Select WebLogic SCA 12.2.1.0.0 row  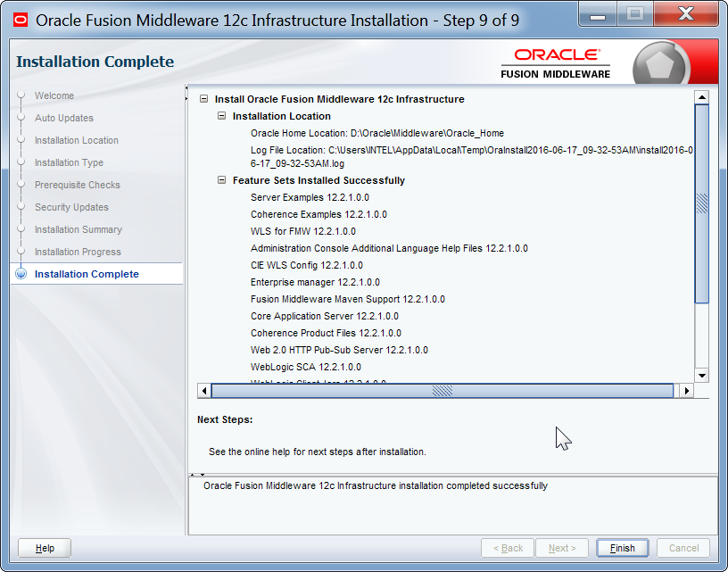(x=305, y=367)
